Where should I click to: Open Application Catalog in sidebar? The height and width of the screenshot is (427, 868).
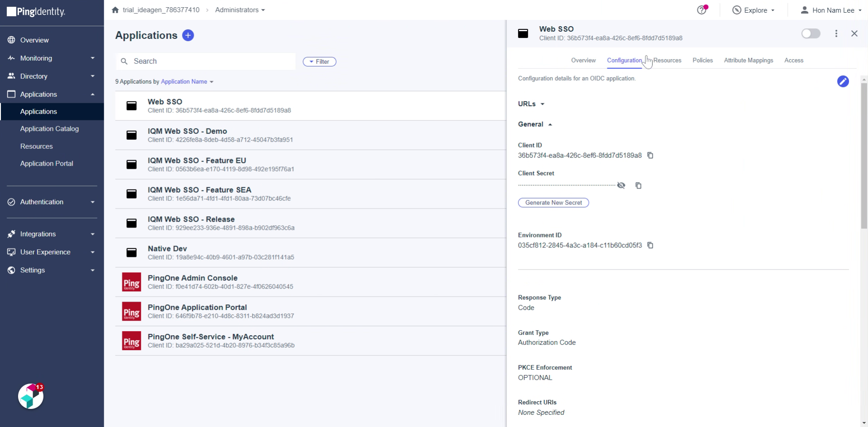pos(49,128)
